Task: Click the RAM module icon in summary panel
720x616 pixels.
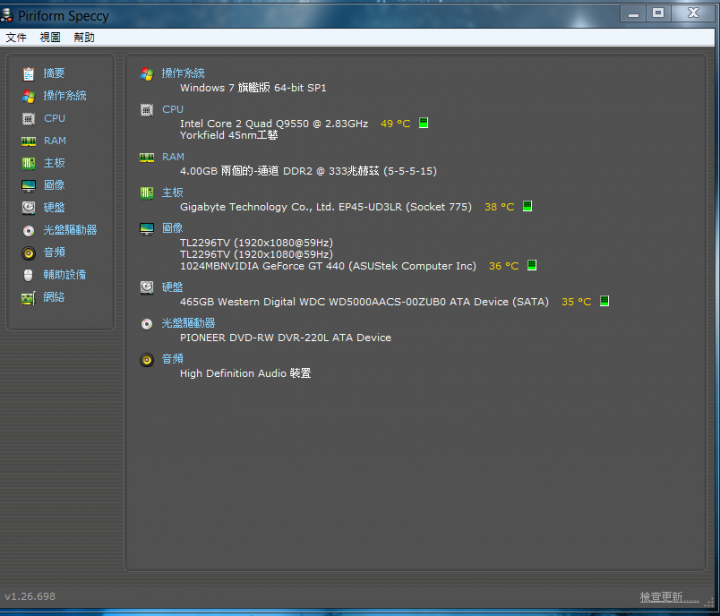Action: (146, 158)
